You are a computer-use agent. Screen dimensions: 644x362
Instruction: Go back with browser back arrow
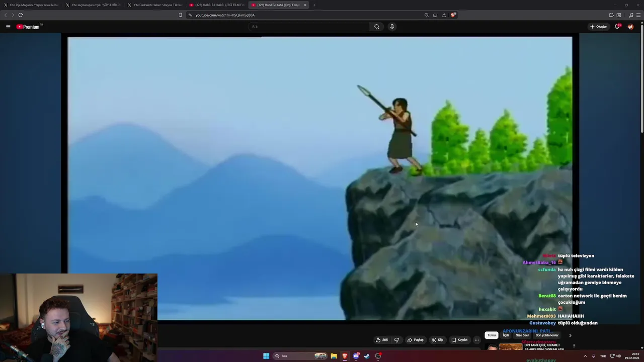coord(6,15)
